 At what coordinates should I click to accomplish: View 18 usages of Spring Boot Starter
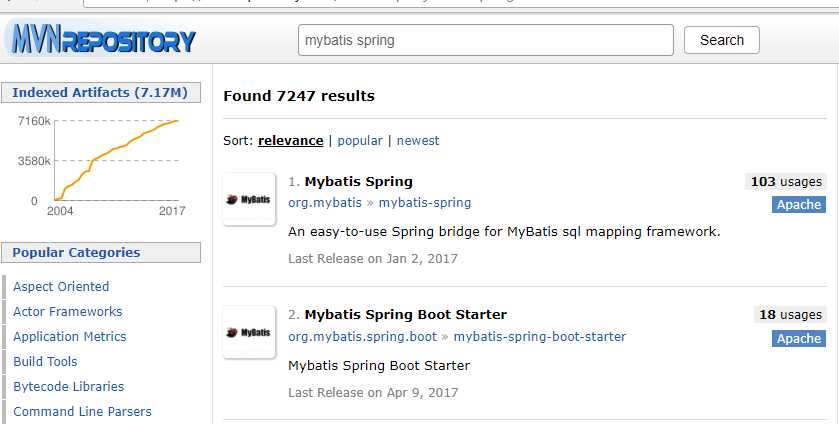click(x=790, y=314)
